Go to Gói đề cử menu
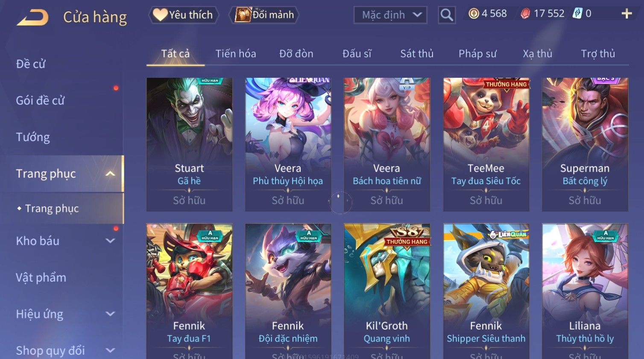644x359 pixels. [x=40, y=101]
